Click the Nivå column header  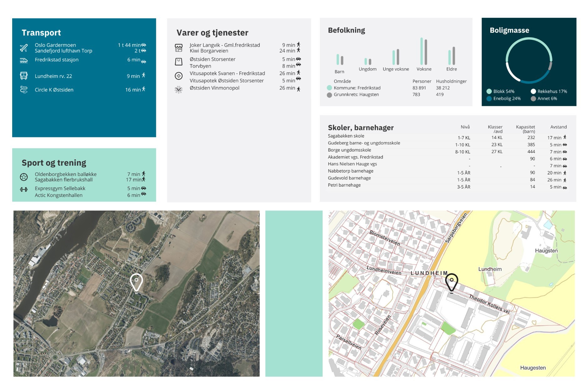click(x=465, y=127)
